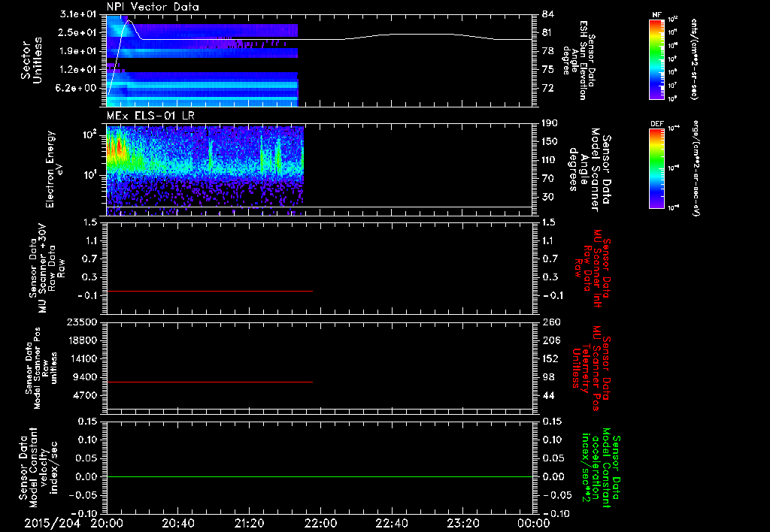Click the '81' sun elevation tick
Image resolution: width=770 pixels, height=532 pixels.
click(548, 33)
